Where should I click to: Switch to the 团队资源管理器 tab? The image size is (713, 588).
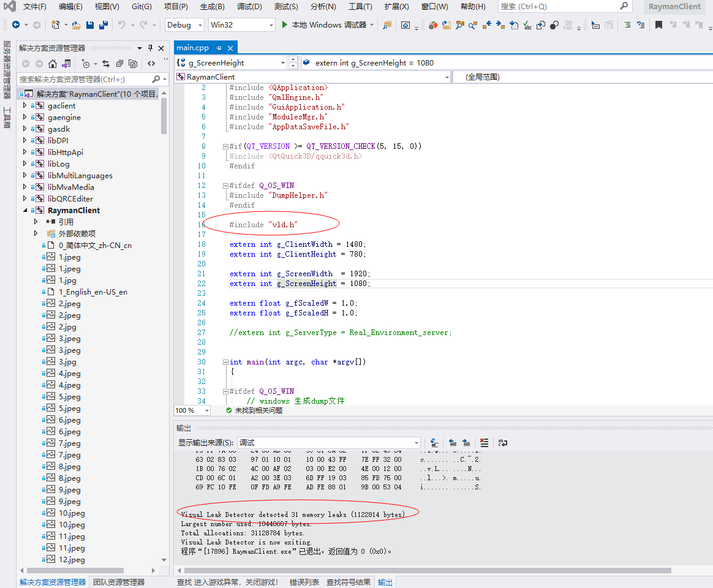click(x=119, y=582)
